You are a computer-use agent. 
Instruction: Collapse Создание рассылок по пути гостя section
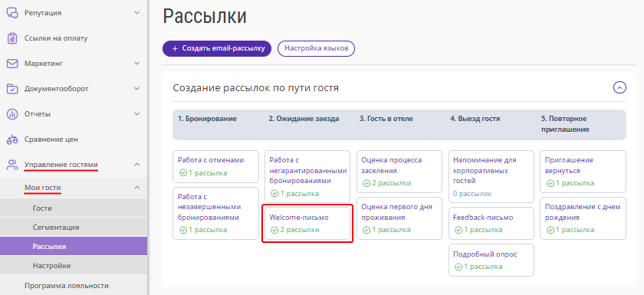click(x=619, y=87)
